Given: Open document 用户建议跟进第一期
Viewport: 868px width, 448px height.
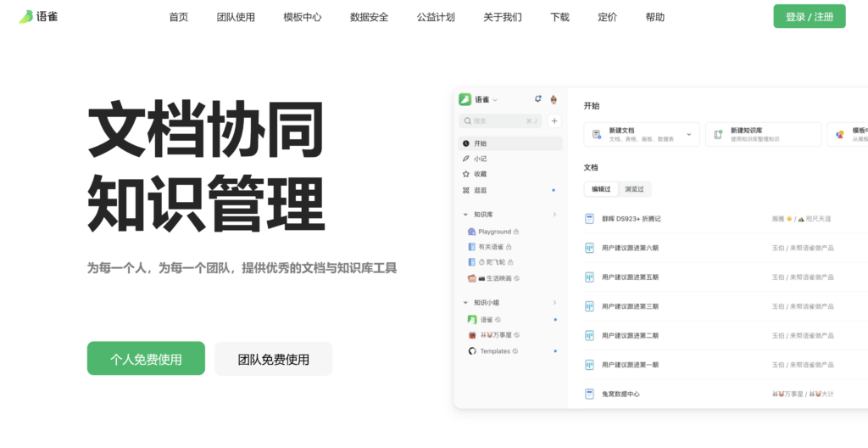Looking at the screenshot, I should [x=630, y=365].
